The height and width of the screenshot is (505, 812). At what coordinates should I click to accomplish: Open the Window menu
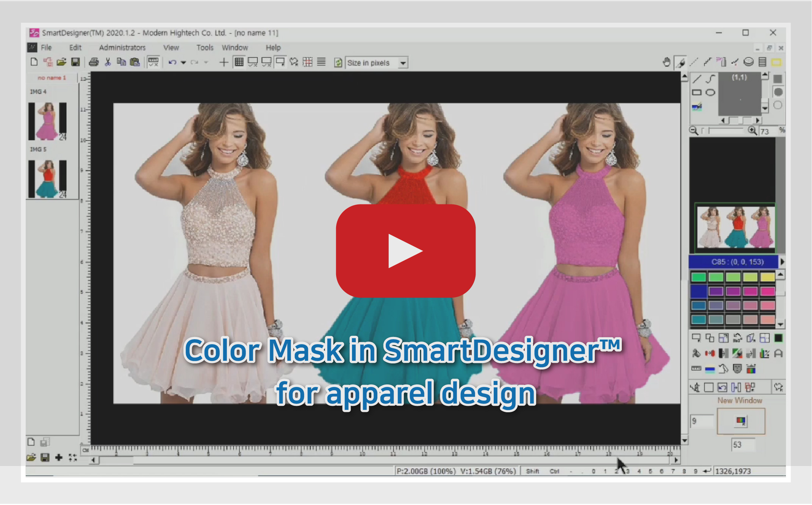point(235,48)
